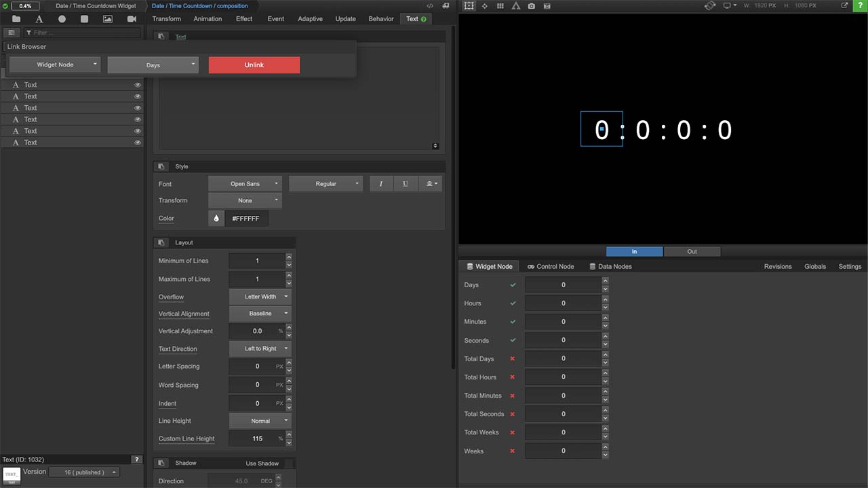Click the copy icon in the Style section header
The height and width of the screenshot is (488, 868).
161,166
